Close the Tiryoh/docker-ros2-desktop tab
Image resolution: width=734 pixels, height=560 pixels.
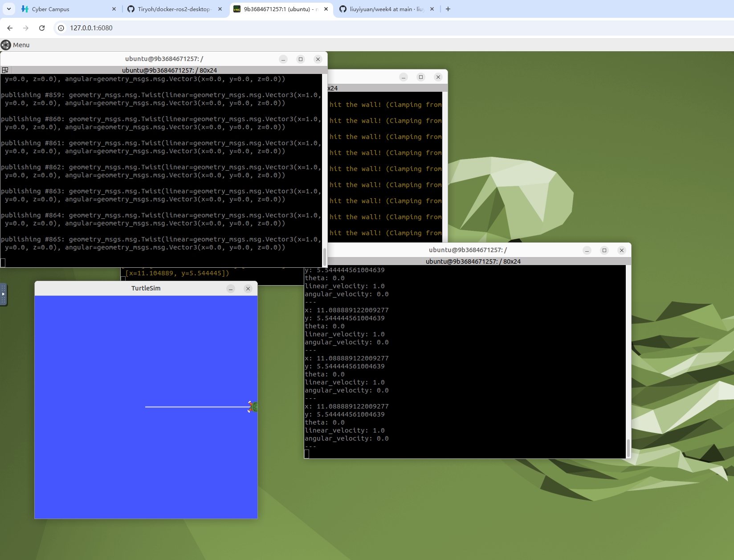(x=220, y=9)
